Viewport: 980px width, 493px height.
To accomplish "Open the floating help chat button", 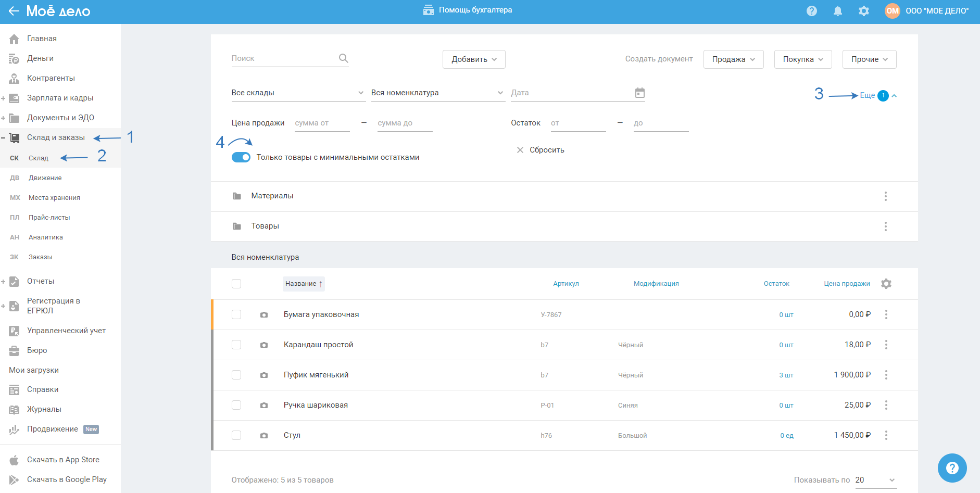I will point(952,468).
